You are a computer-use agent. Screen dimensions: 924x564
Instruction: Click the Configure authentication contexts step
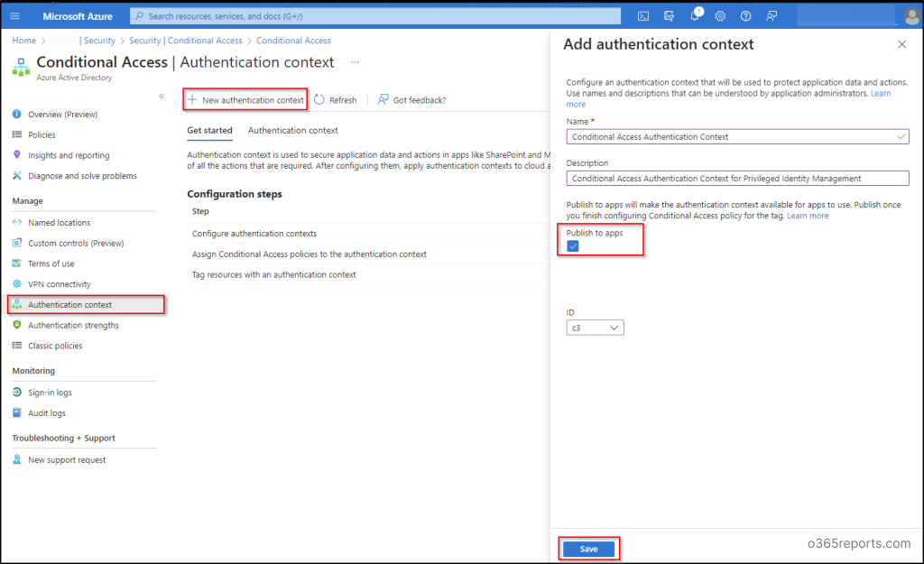254,234
